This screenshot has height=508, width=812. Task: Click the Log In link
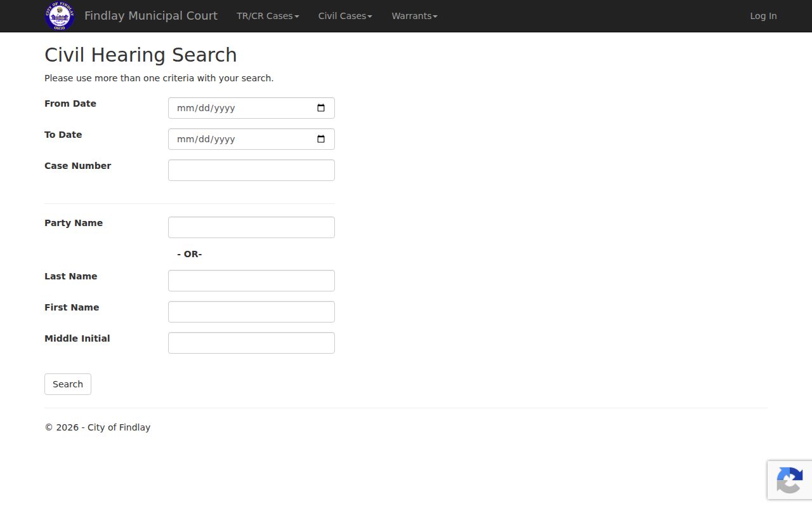pyautogui.click(x=763, y=16)
